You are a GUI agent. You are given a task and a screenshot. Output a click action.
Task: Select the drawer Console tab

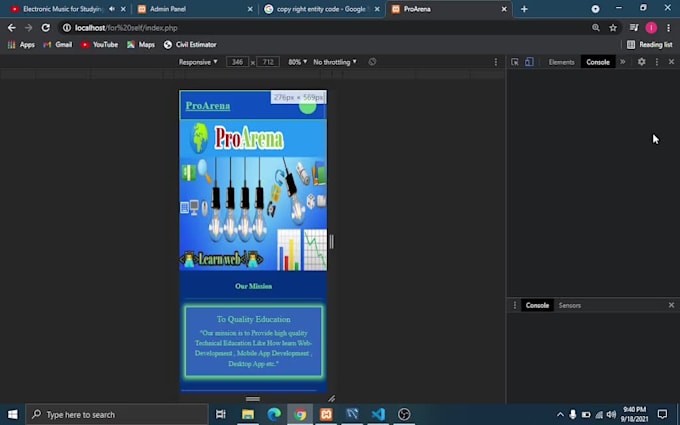[x=537, y=305]
